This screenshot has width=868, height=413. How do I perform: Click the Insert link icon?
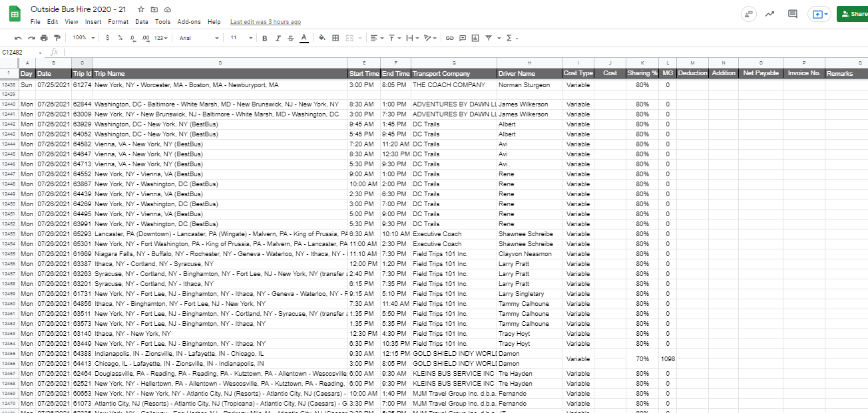point(449,38)
